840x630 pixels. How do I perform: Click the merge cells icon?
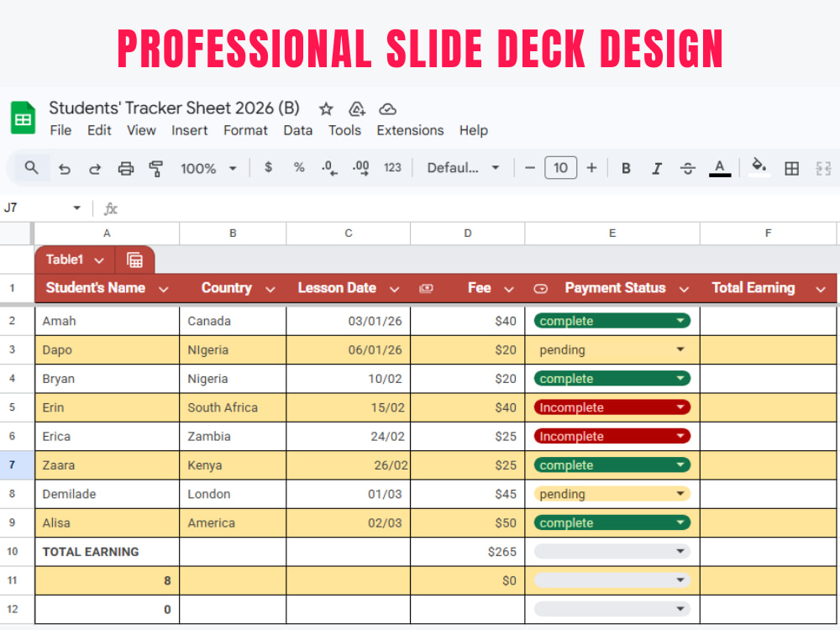click(823, 169)
